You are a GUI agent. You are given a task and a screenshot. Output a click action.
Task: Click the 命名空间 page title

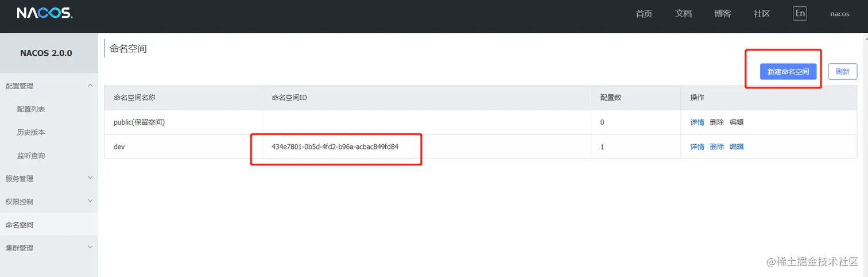[x=128, y=49]
